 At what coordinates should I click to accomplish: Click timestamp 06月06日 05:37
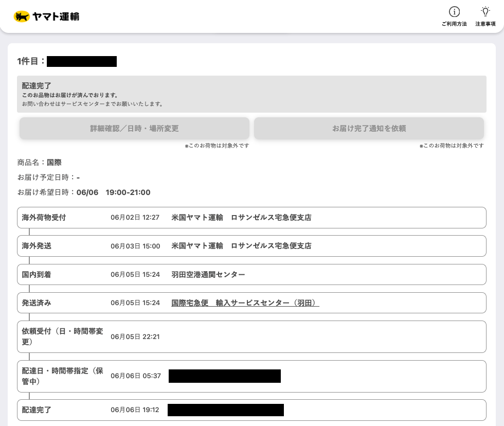point(136,376)
